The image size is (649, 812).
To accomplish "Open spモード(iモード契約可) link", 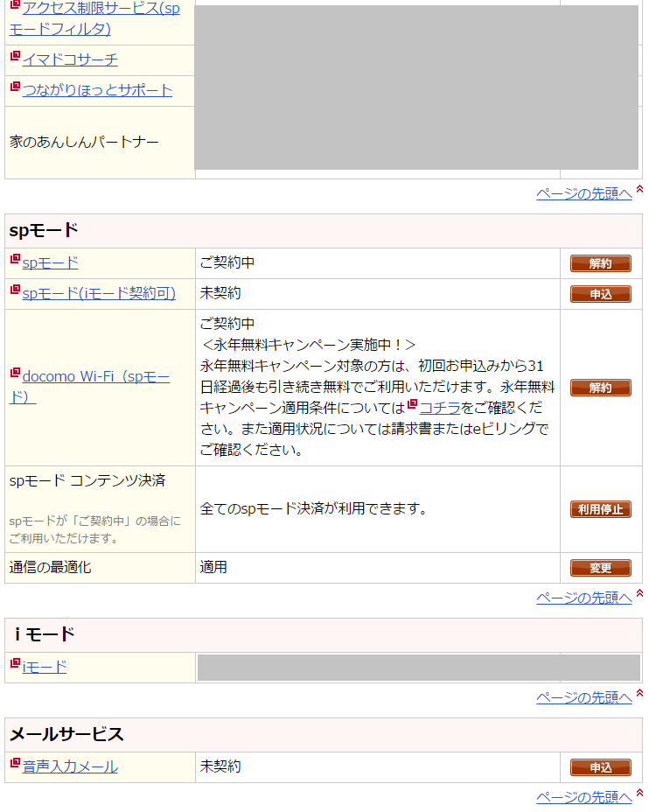I will pyautogui.click(x=99, y=293).
